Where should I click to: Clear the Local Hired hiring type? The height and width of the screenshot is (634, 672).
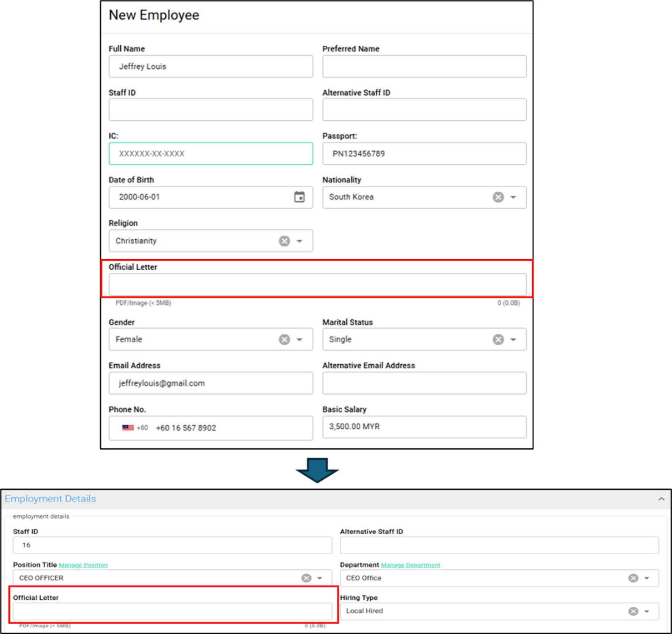point(633,611)
